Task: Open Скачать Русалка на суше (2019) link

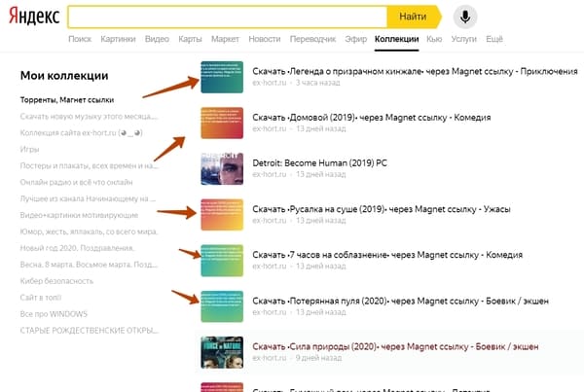Action: pos(381,209)
